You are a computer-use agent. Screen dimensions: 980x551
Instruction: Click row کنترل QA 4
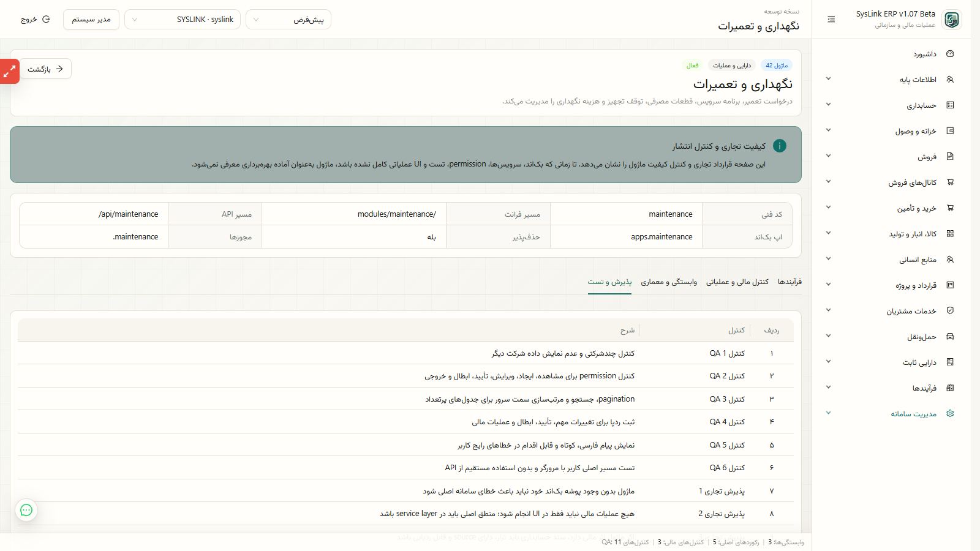click(405, 422)
